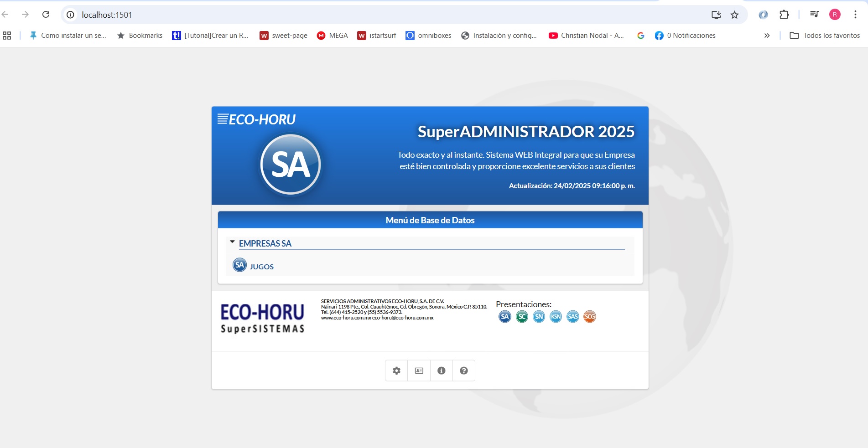The width and height of the screenshot is (868, 448).
Task: Click the ECO-HORU logo in the blue header
Action: click(256, 119)
